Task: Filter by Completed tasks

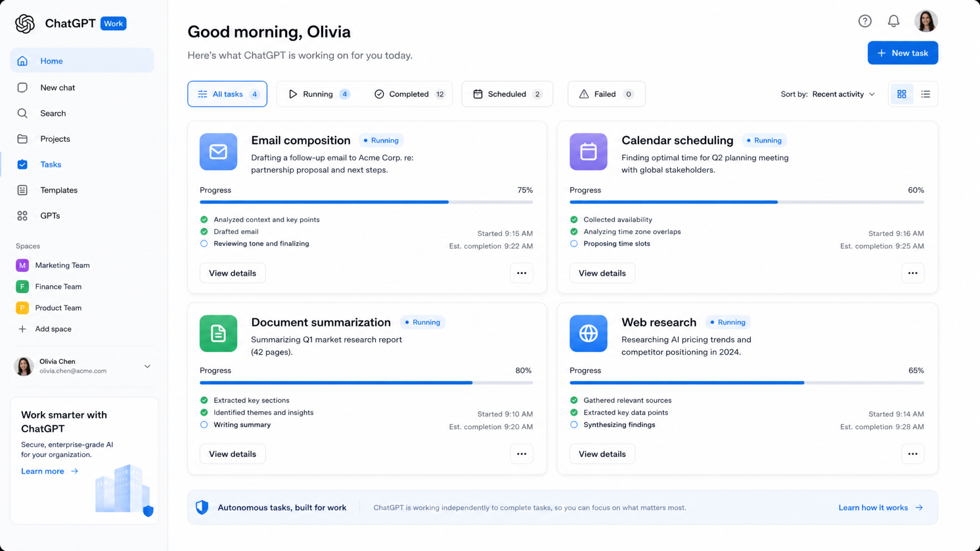Action: tap(409, 94)
